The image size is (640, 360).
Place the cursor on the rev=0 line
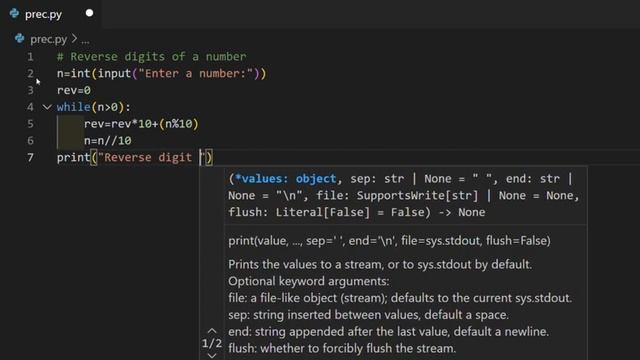pos(74,90)
